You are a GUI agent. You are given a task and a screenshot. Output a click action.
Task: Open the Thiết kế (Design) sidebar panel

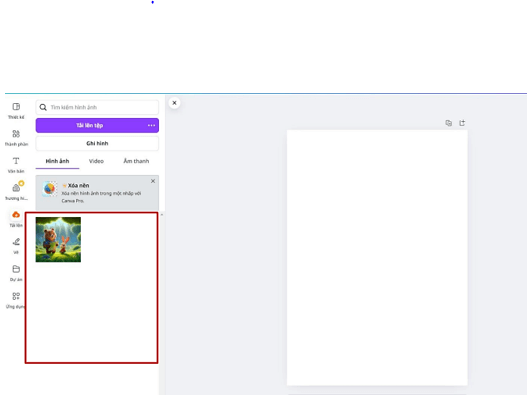(16, 111)
